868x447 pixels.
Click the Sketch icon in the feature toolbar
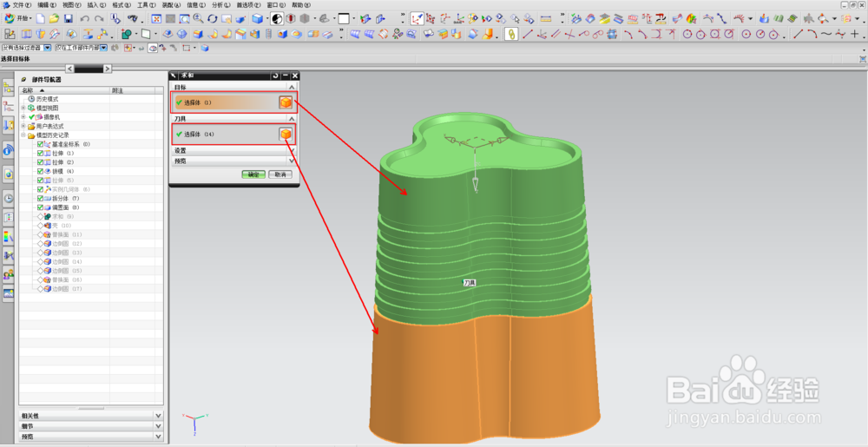pos(10,35)
